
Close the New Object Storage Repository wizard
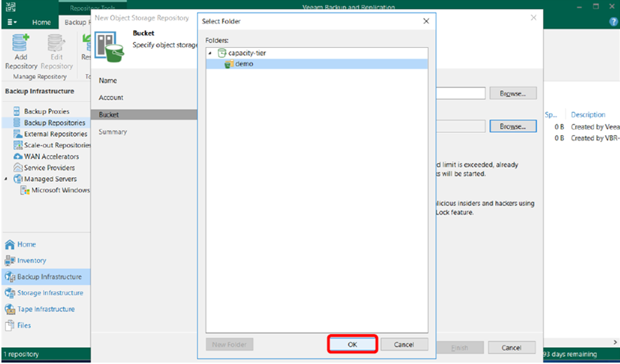[x=533, y=17]
